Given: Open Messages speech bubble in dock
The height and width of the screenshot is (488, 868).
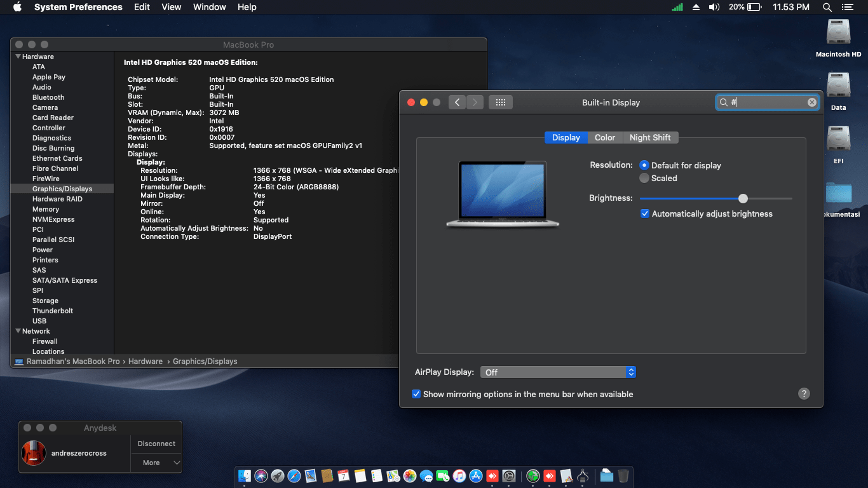Looking at the screenshot, I should coord(426,476).
